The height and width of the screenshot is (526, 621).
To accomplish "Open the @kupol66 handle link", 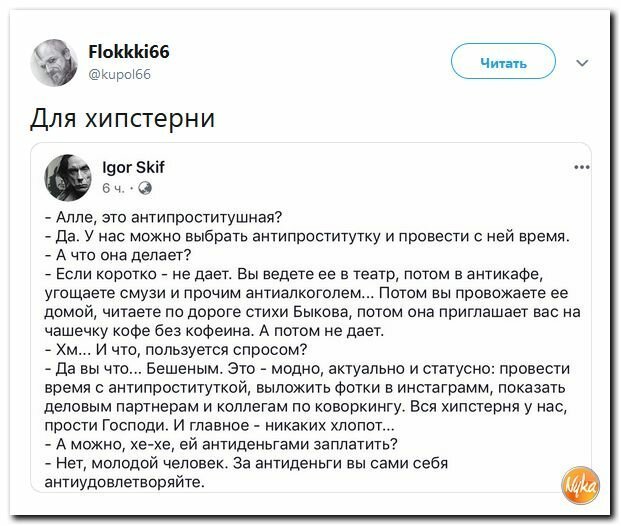I will tap(120, 74).
